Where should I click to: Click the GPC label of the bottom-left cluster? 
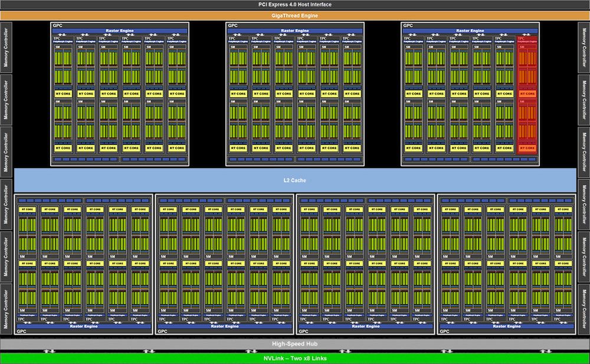pyautogui.click(x=21, y=332)
